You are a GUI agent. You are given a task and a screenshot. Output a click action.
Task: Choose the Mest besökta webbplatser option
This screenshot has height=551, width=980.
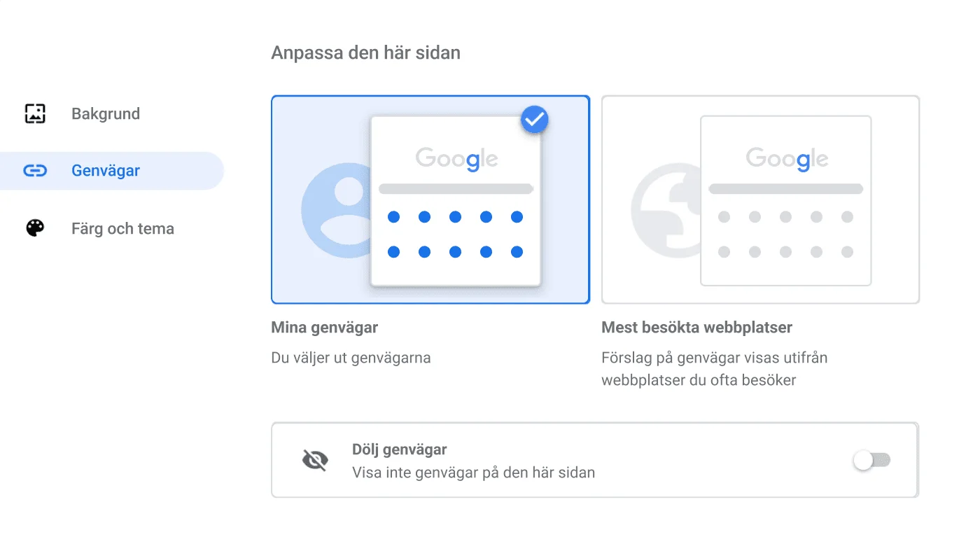760,199
